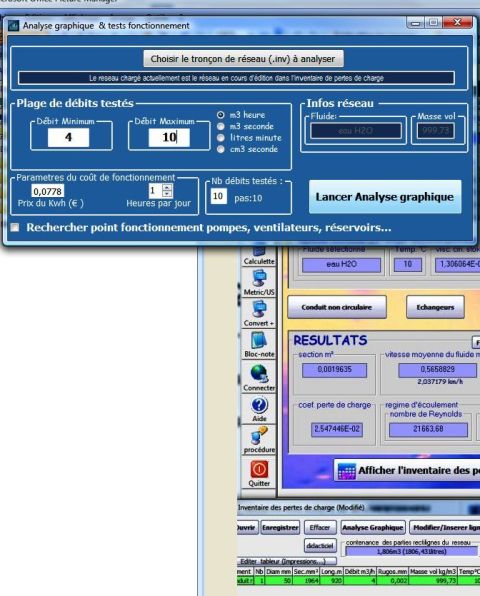This screenshot has width=480, height=596.
Task: Click the Analyse Graphique inventory button
Action: pos(372,528)
